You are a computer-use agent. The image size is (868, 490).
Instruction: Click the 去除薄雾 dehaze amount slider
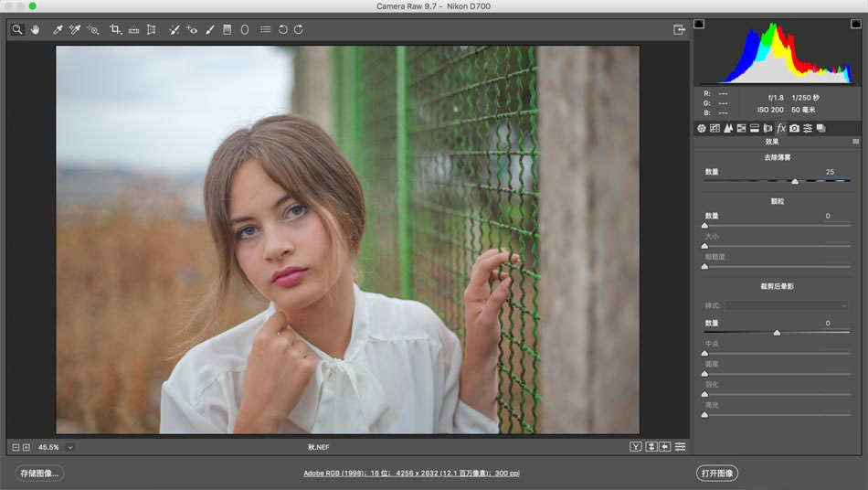click(x=794, y=182)
